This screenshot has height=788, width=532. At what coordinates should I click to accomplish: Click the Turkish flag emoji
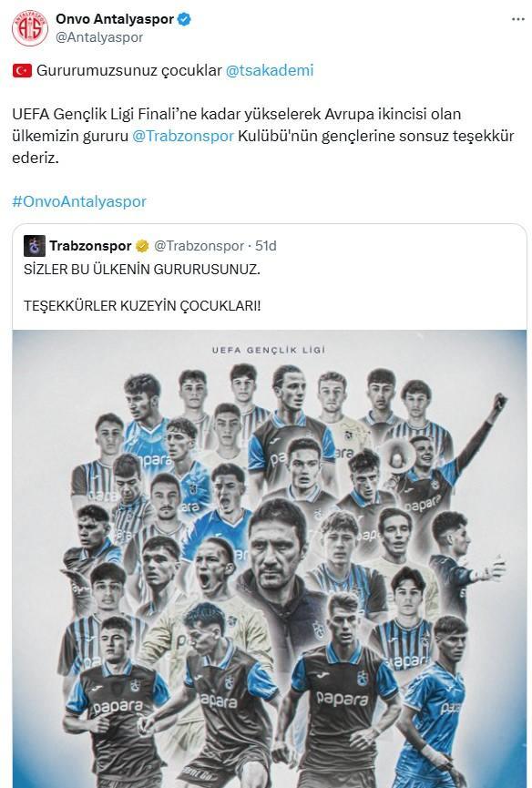point(22,71)
